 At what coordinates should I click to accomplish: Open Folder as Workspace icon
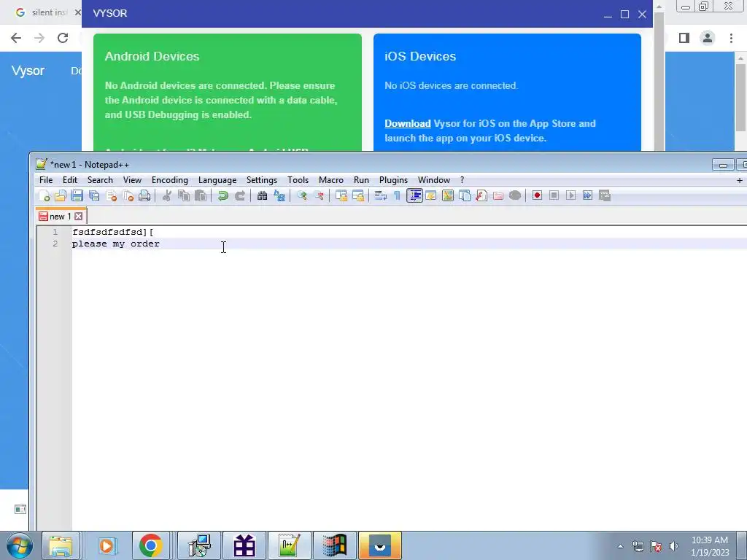click(498, 195)
